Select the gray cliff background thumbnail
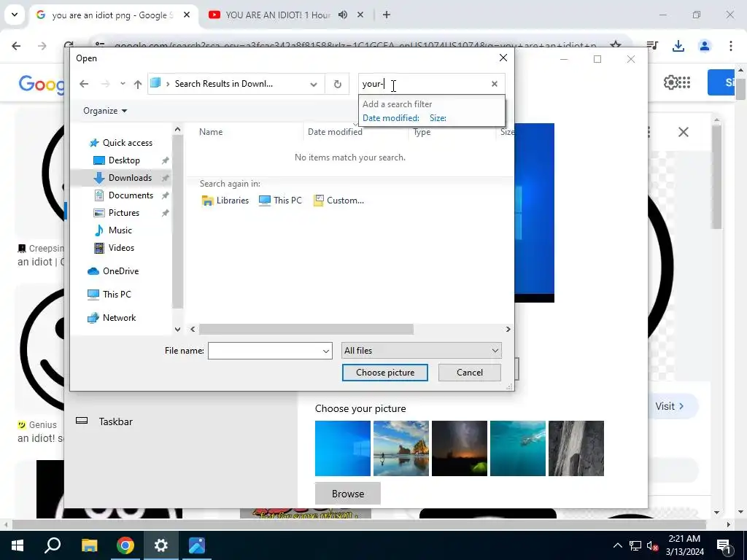 pyautogui.click(x=576, y=448)
